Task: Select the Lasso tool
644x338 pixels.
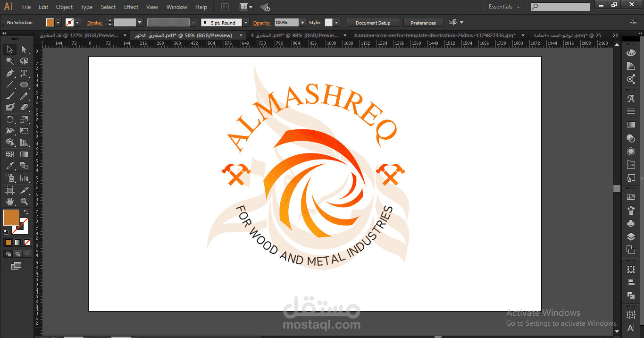Action: [x=24, y=61]
